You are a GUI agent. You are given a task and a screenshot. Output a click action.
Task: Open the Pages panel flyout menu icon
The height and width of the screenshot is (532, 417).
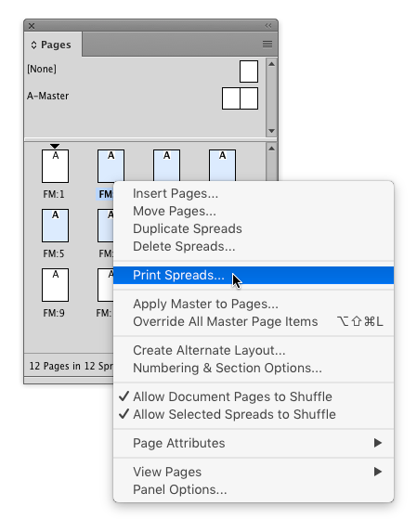tap(267, 45)
